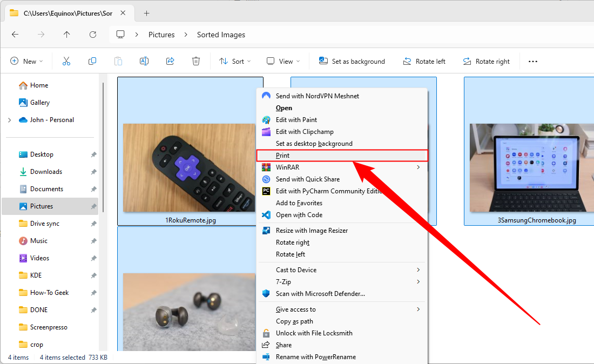This screenshot has height=364, width=594.
Task: Unpin Documents from quick access
Action: click(93, 189)
